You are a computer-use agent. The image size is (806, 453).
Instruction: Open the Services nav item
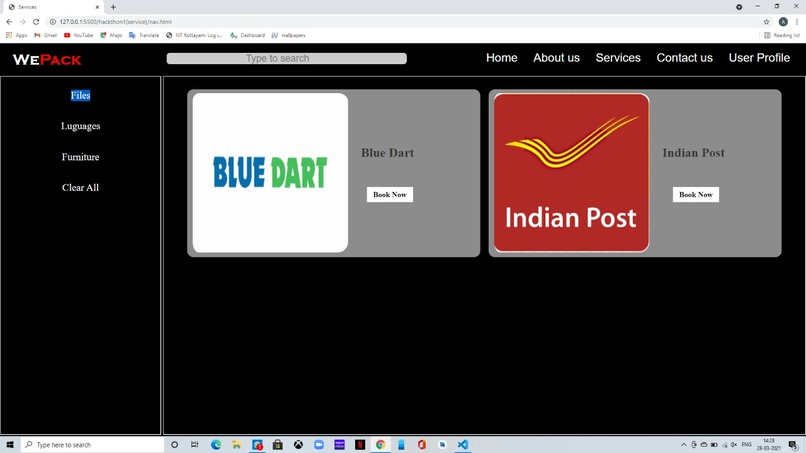click(618, 58)
